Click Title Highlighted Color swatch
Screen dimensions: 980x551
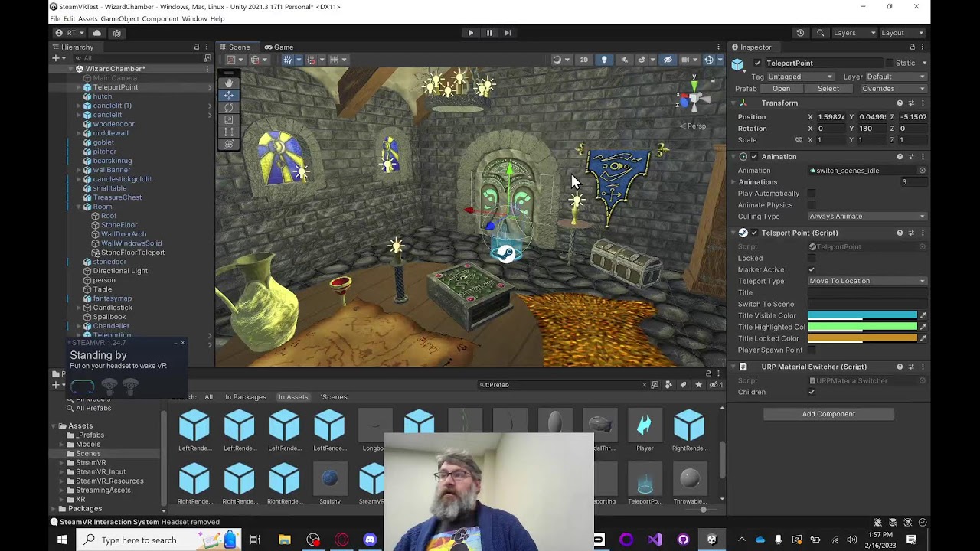(862, 327)
